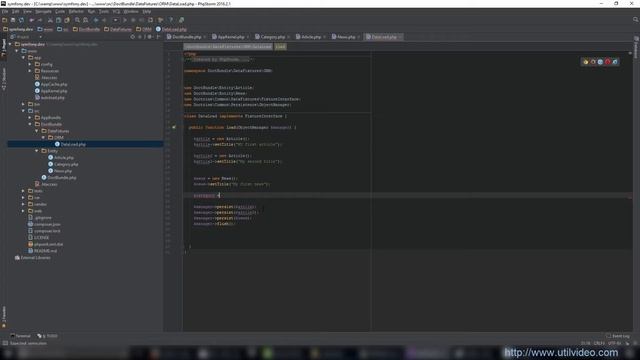Expand the bin folder node
The width and height of the screenshot is (640, 360).
pos(23,104)
